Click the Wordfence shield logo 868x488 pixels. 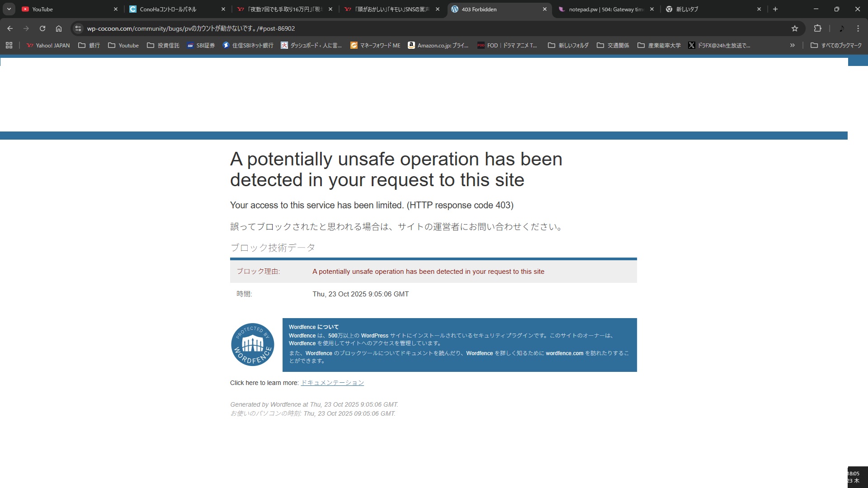click(x=253, y=345)
